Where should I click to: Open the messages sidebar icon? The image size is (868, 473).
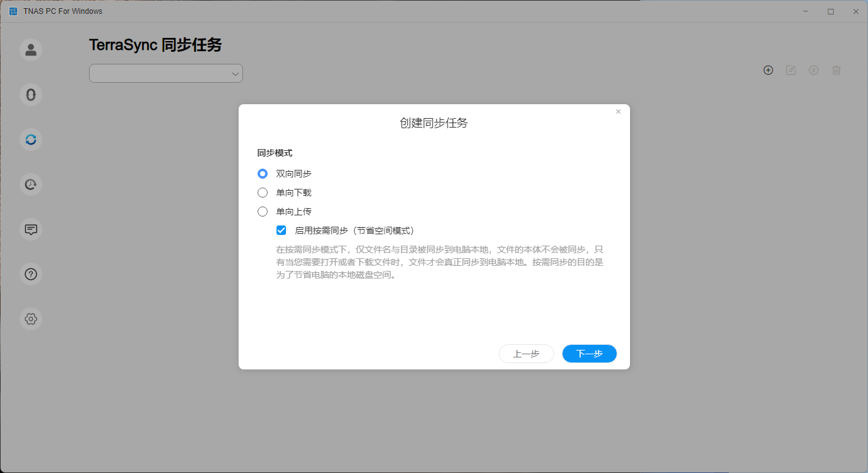pos(31,229)
